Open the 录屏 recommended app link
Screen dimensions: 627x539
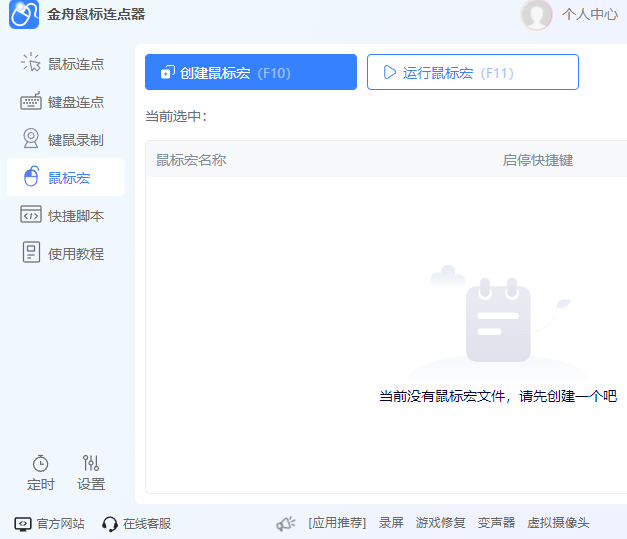pos(391,523)
